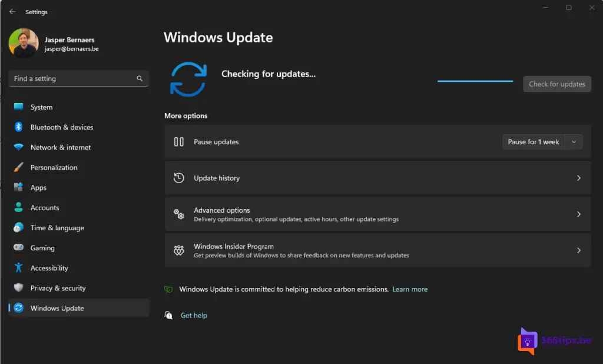Close the Settings window
603x364 pixels.
pyautogui.click(x=592, y=7)
